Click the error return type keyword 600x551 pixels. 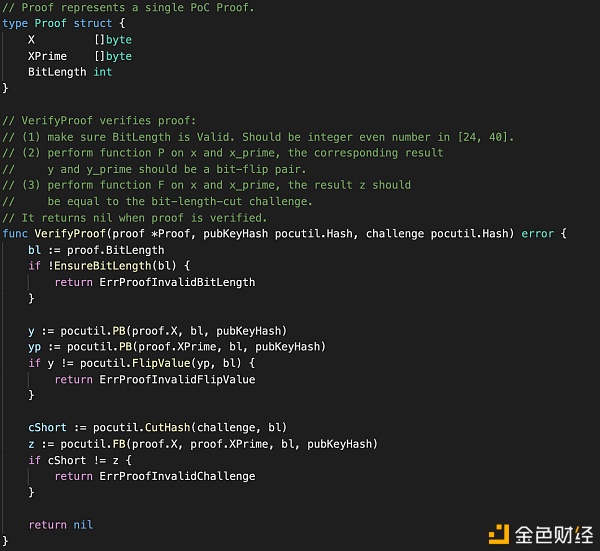(x=538, y=233)
